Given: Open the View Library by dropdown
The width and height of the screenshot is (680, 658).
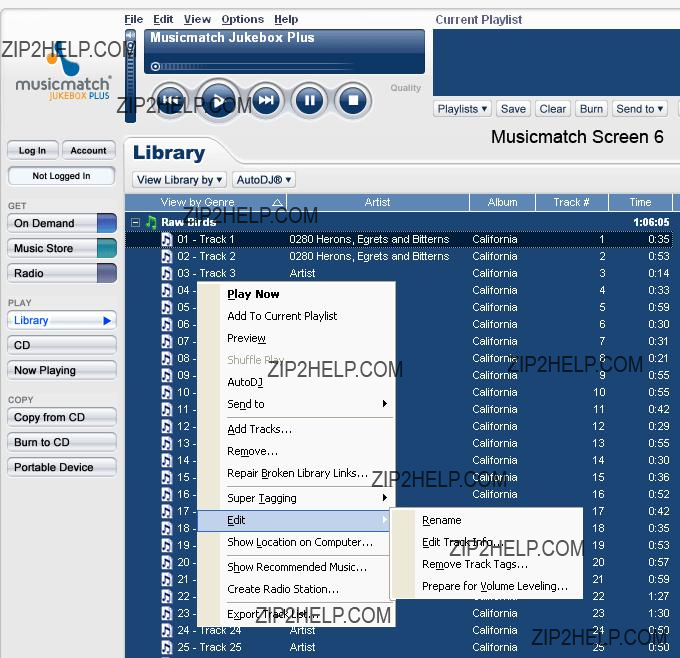Looking at the screenshot, I should pyautogui.click(x=179, y=180).
